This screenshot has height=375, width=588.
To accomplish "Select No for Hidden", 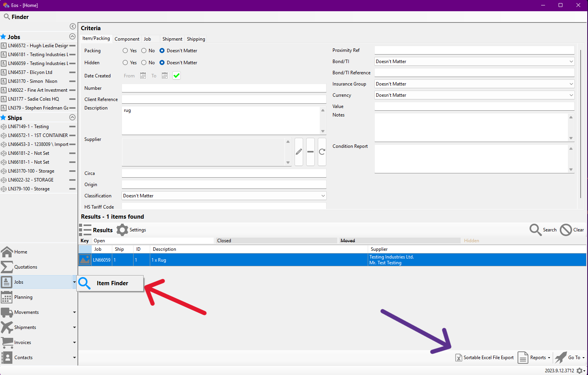I will (144, 63).
